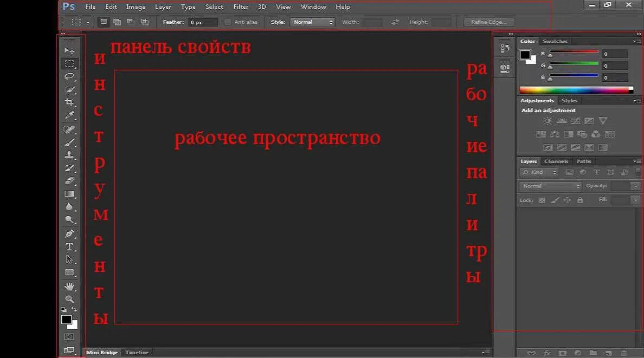Select the Blur tool
The width and height of the screenshot is (644, 358).
(69, 206)
